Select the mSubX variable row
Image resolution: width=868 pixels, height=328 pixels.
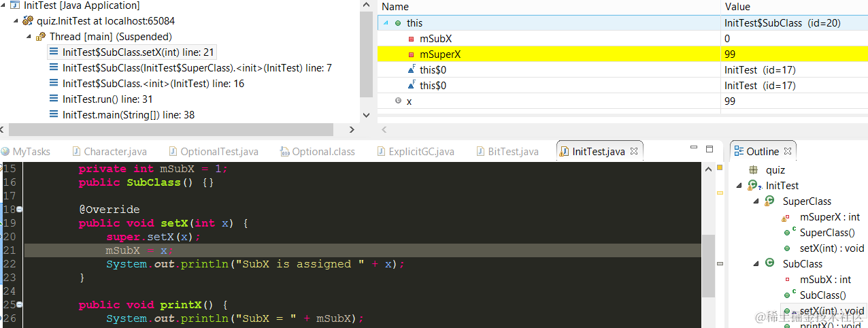622,39
